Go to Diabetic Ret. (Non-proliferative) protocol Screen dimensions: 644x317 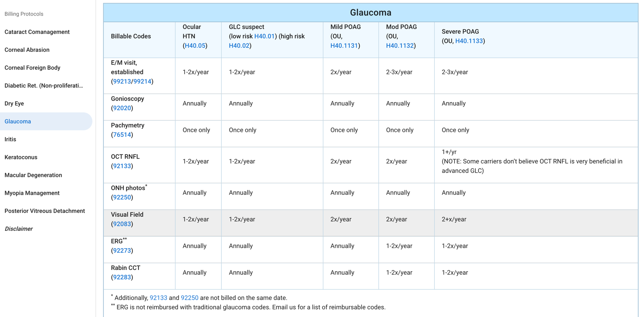tap(43, 86)
